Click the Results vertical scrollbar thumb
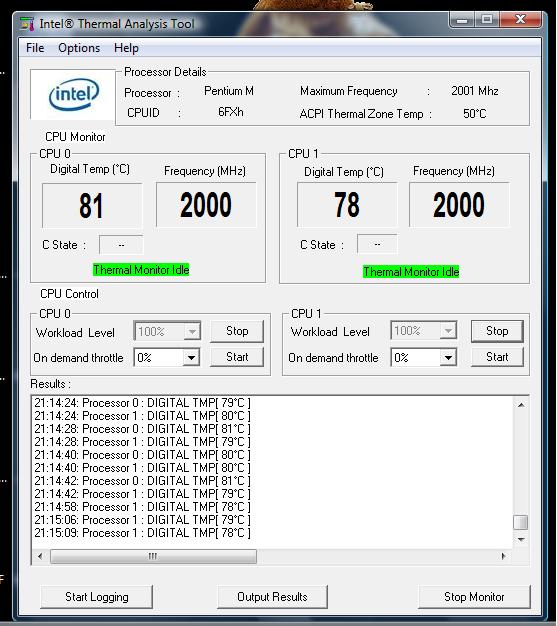This screenshot has height=626, width=557. (521, 522)
